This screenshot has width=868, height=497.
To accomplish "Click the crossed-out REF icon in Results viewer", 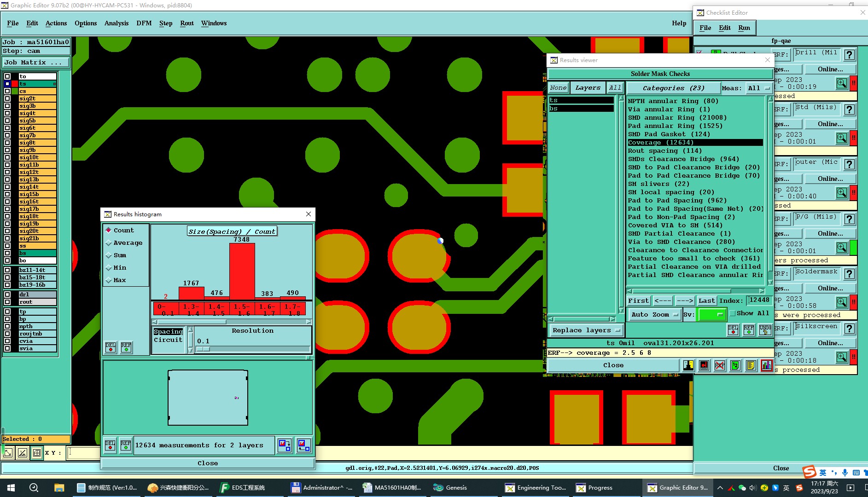I will coord(720,365).
